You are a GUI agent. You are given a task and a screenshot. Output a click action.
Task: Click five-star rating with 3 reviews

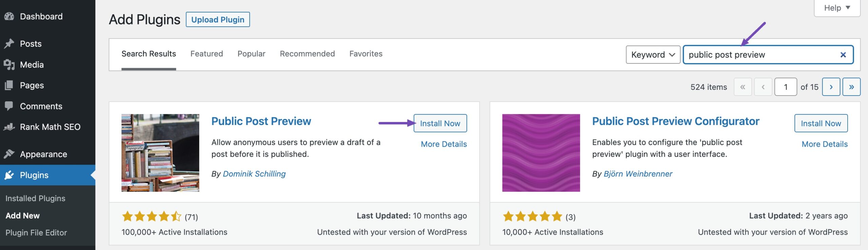click(x=532, y=216)
